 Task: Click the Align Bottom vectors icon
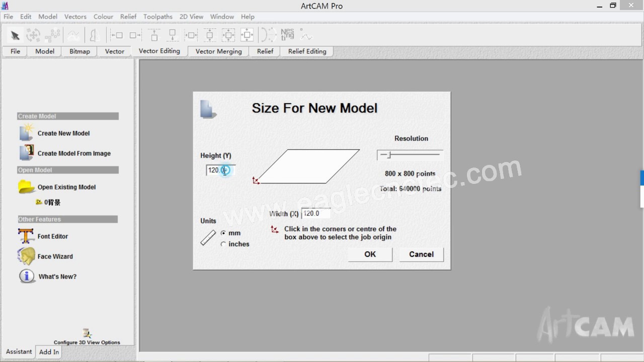(x=172, y=35)
